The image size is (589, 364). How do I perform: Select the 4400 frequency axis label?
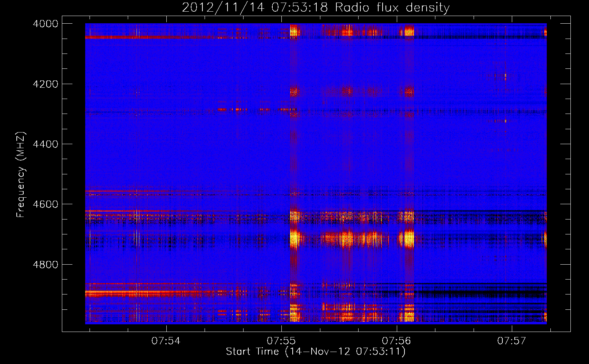(x=46, y=144)
